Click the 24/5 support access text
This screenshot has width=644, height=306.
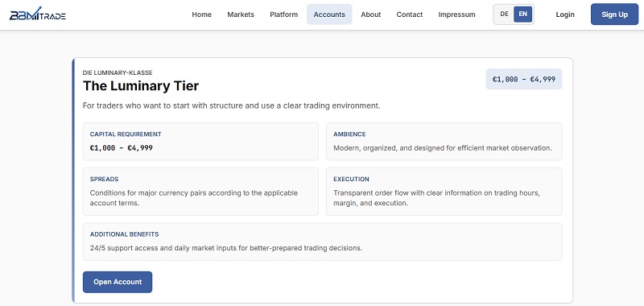point(226,248)
